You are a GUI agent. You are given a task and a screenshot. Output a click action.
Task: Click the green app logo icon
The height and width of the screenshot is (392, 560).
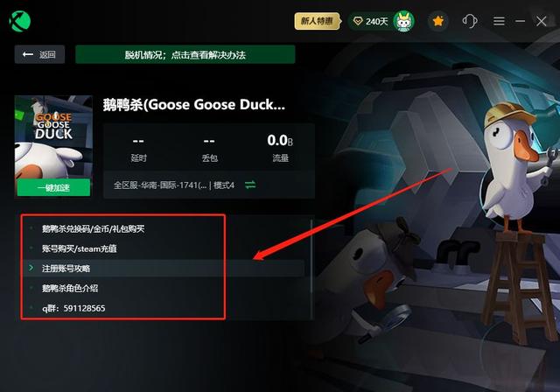click(20, 21)
